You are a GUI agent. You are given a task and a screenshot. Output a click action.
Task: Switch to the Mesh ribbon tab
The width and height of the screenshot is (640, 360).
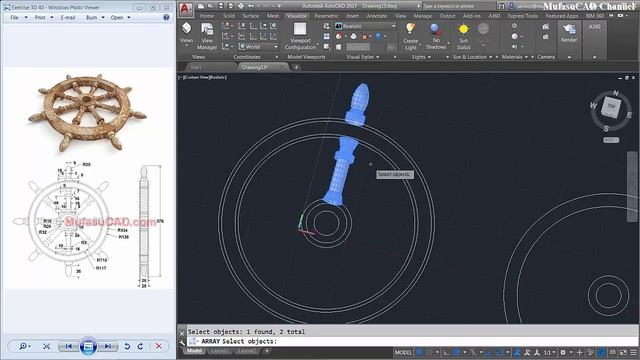point(273,16)
